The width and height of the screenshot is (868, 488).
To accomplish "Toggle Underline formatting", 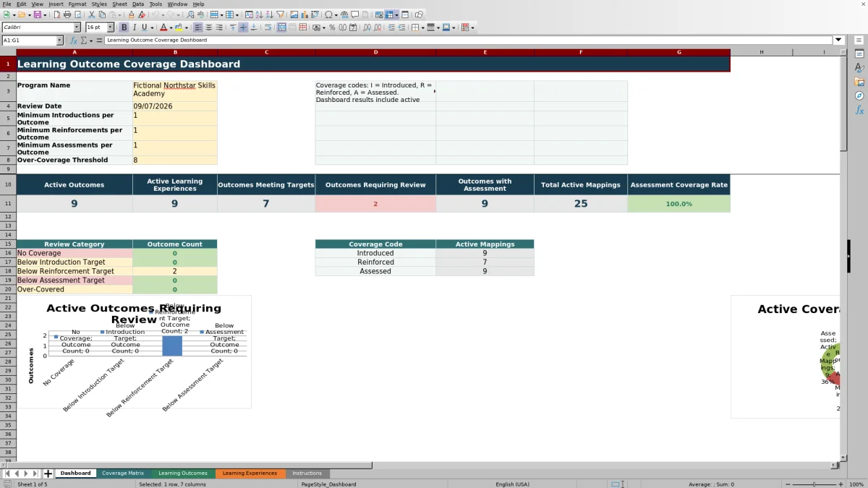I will [x=144, y=27].
